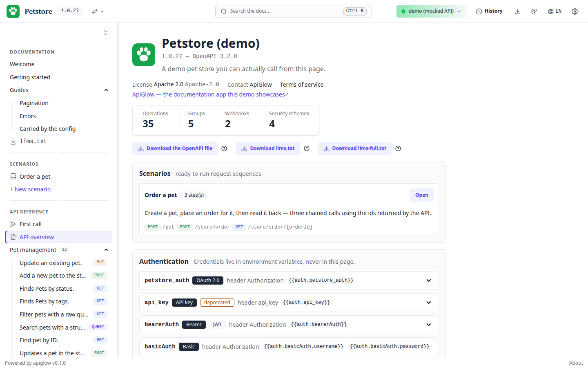Click the version 1.0.27 badge
Image resolution: width=588 pixels, height=368 pixels.
coord(70,11)
